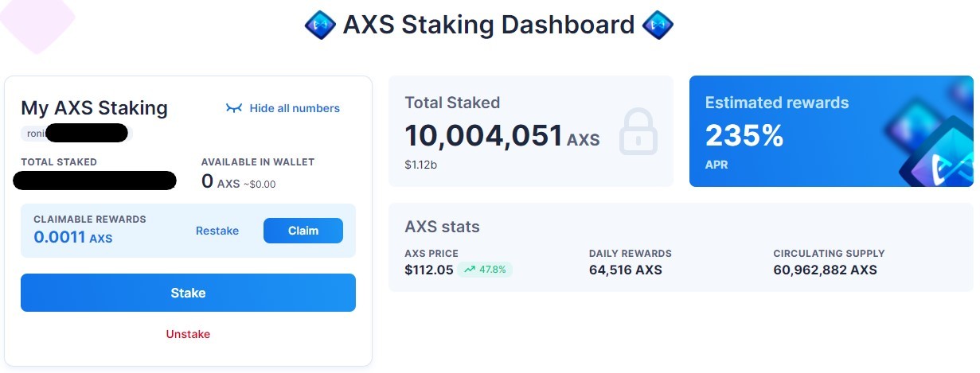This screenshot has width=980, height=373.
Task: Click the closed-eye icon beside Hide all numbers
Action: click(x=234, y=108)
